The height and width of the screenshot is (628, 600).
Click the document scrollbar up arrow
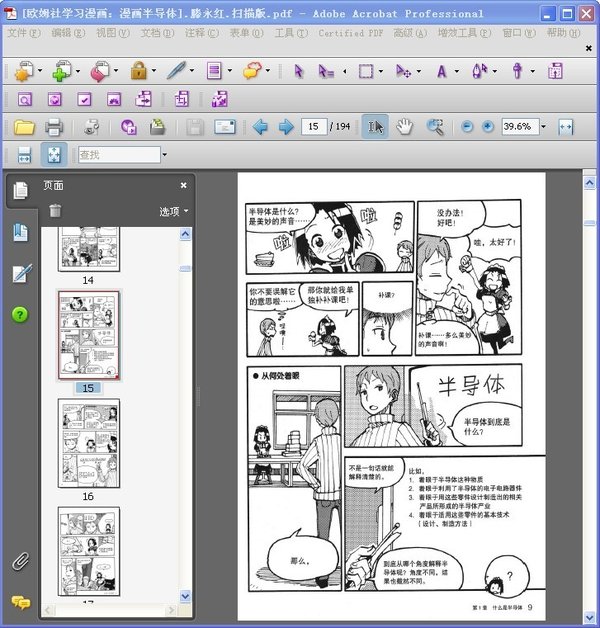(590, 183)
